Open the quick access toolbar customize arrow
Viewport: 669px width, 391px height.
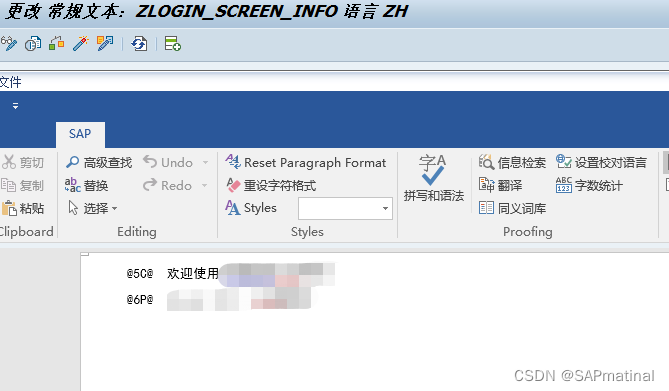[15, 106]
